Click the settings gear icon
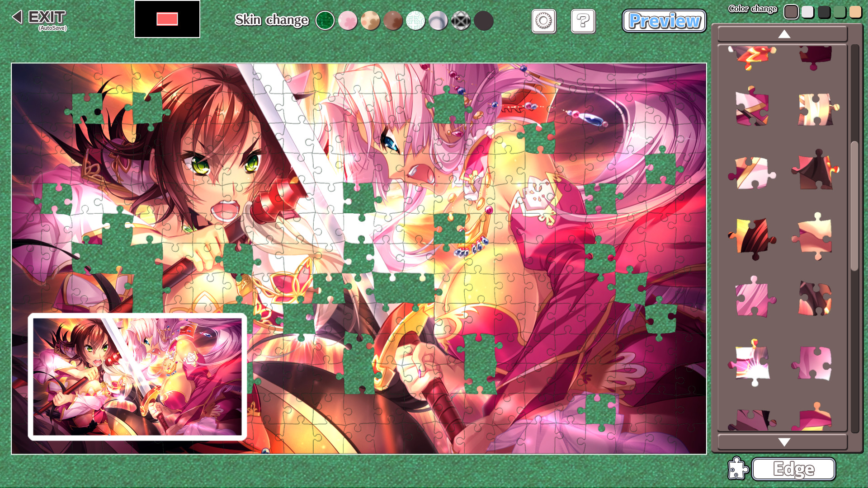 [542, 21]
